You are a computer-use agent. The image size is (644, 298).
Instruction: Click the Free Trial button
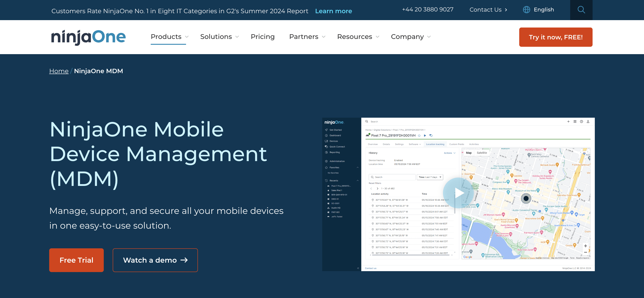[76, 260]
